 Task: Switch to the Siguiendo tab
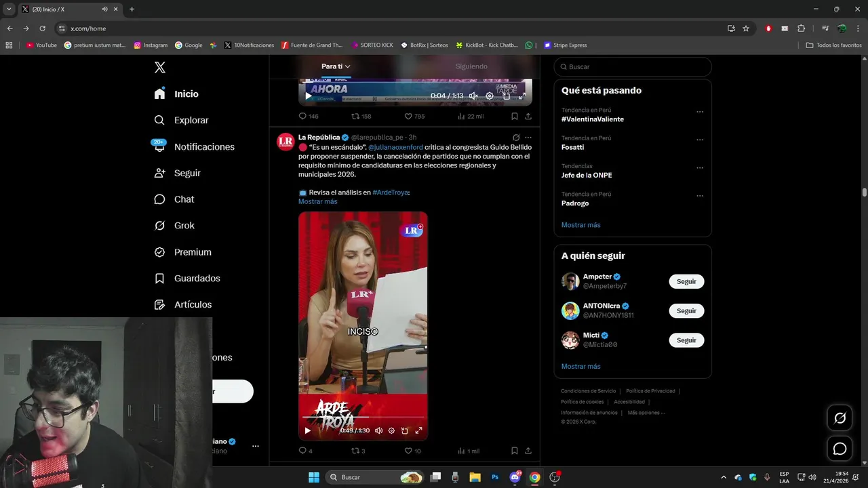click(x=471, y=66)
